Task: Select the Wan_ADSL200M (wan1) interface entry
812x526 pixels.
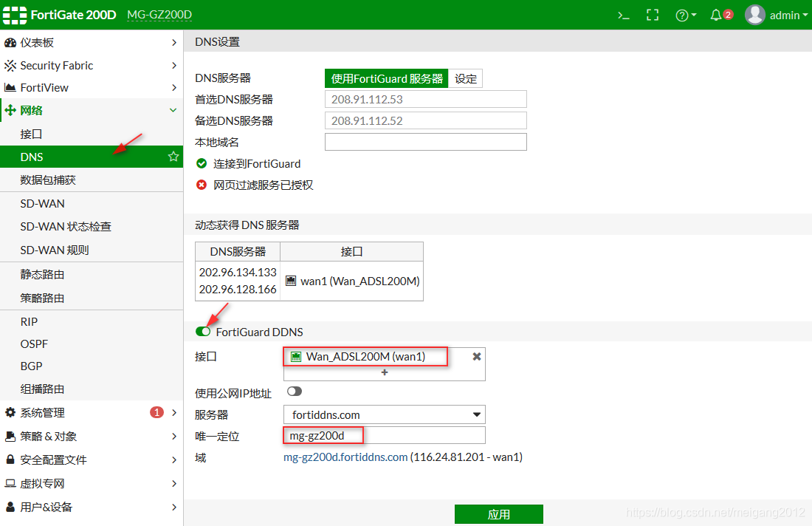Action: pos(365,357)
